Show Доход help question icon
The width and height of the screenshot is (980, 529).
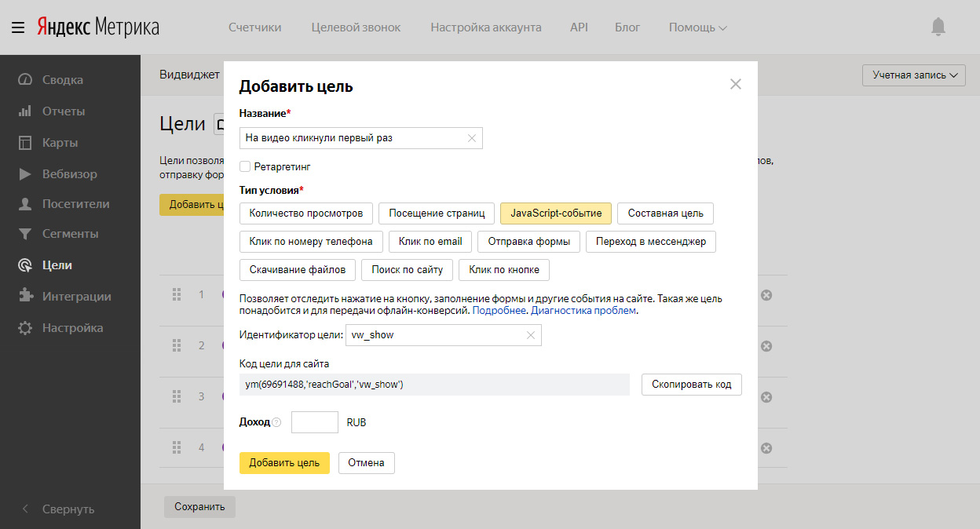pos(276,422)
